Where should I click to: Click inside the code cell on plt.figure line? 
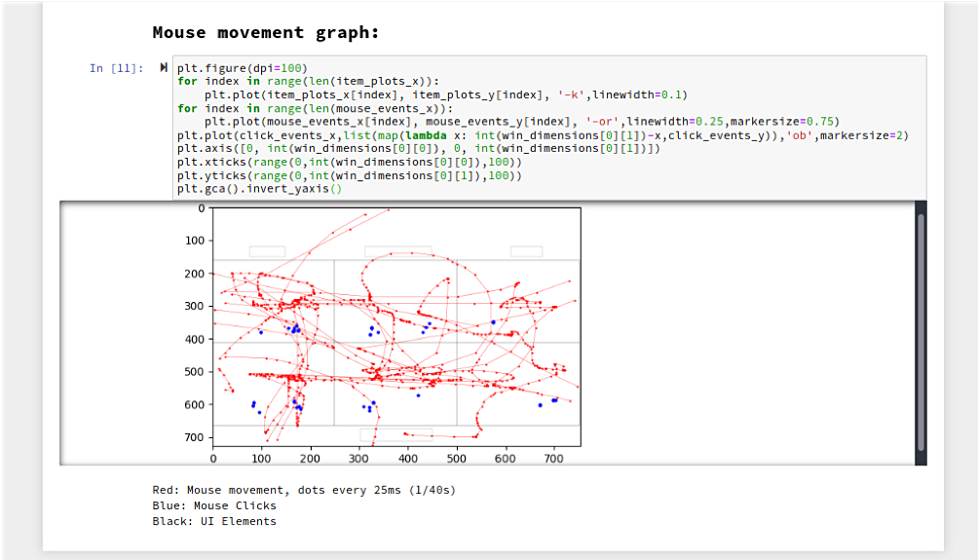tap(242, 68)
